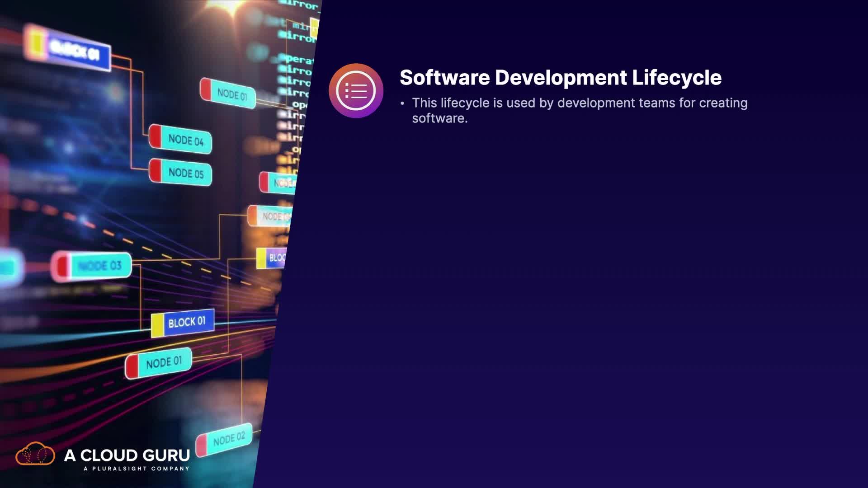Click the lifecycle bullet point text
The height and width of the screenshot is (488, 868).
tap(579, 103)
